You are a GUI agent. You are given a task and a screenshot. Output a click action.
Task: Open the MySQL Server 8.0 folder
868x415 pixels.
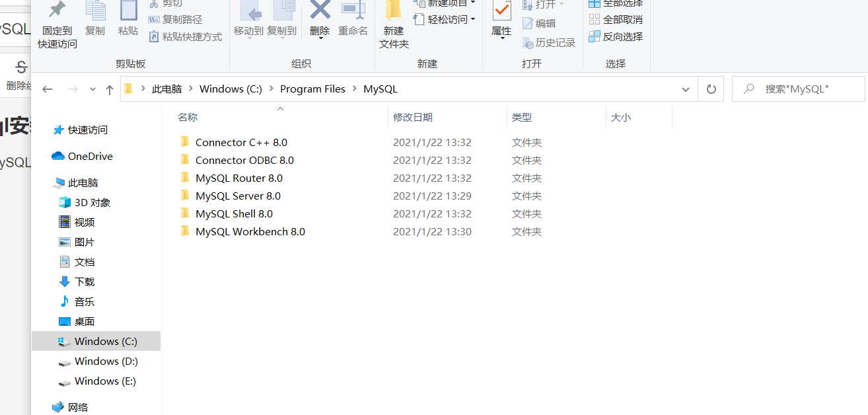pyautogui.click(x=238, y=196)
